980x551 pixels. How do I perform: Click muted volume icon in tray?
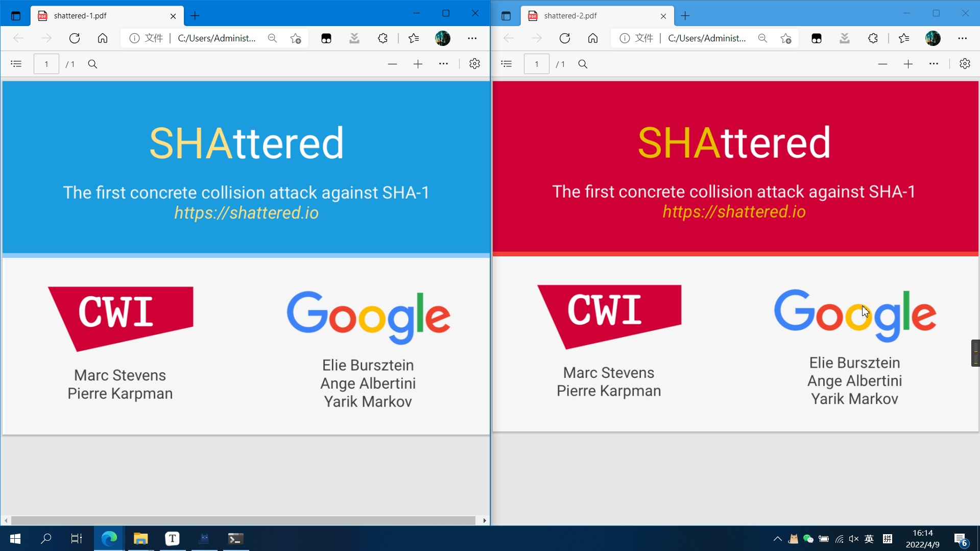pos(854,539)
